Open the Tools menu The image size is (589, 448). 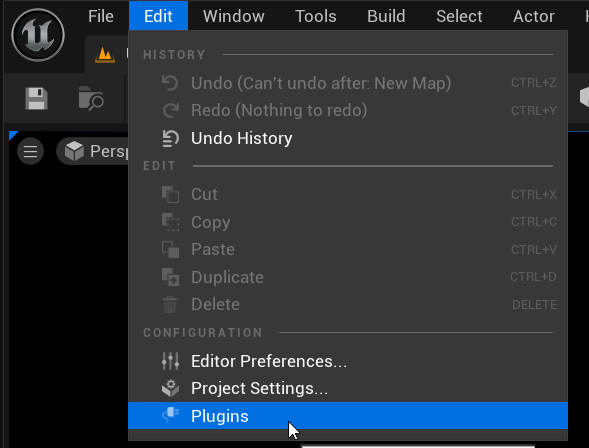(316, 16)
